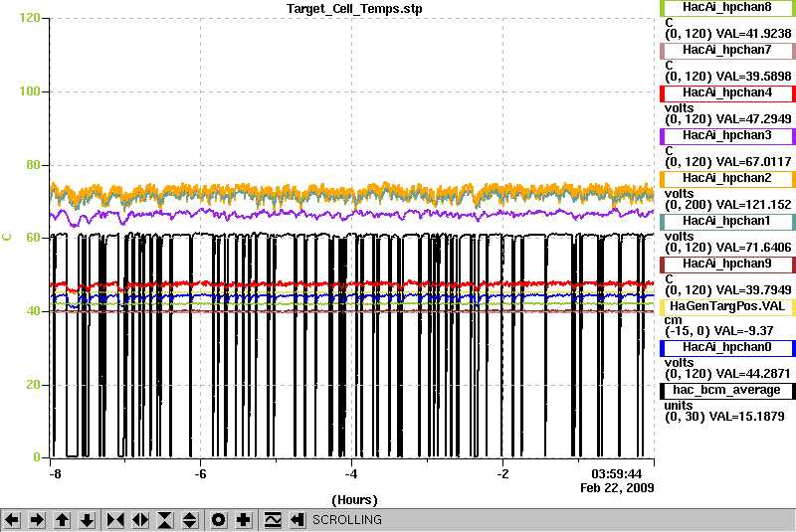Compress the vertical axis (hourglass icon)

pyautogui.click(x=165, y=520)
